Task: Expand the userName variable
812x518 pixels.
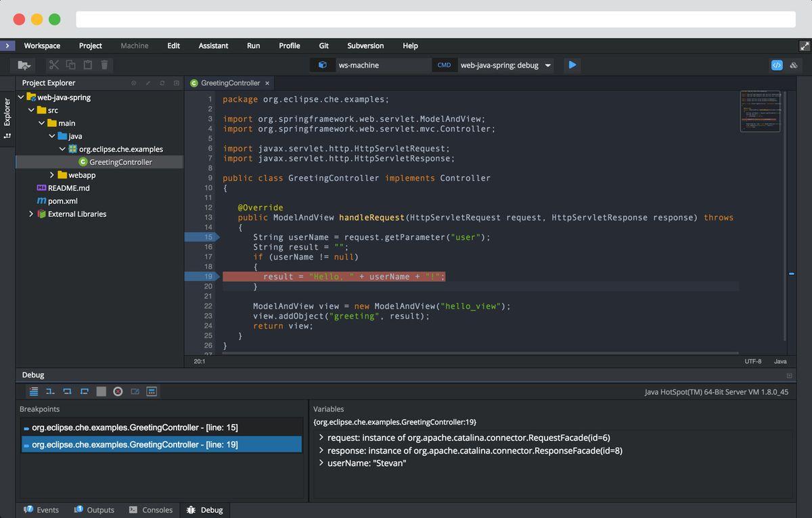Action: coord(321,463)
